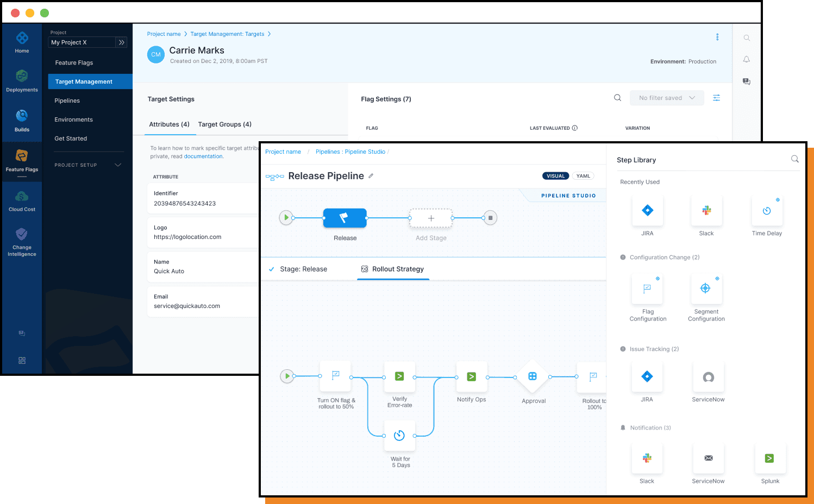Screen dimensions: 814x504
Task: Open the Builds module in sidebar
Action: (22, 116)
